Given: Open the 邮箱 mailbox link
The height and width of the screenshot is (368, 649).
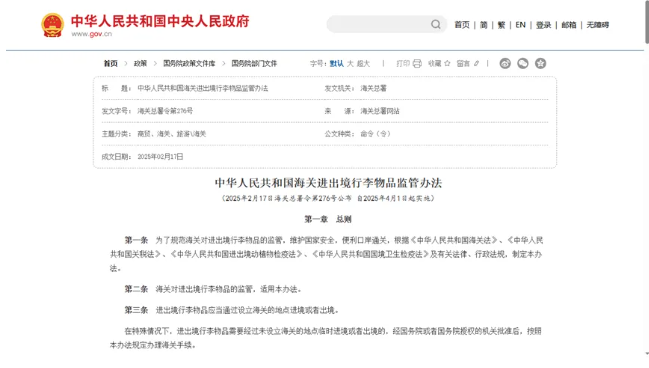Looking at the screenshot, I should [x=569, y=25].
